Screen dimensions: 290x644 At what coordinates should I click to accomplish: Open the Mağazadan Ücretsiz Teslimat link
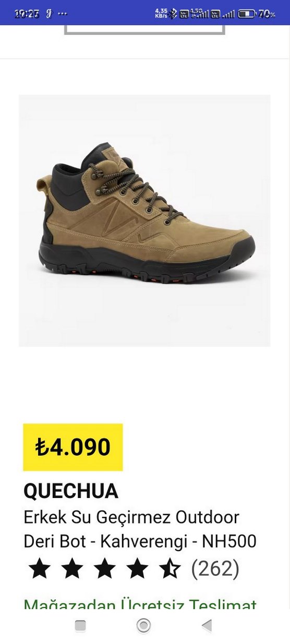140,604
